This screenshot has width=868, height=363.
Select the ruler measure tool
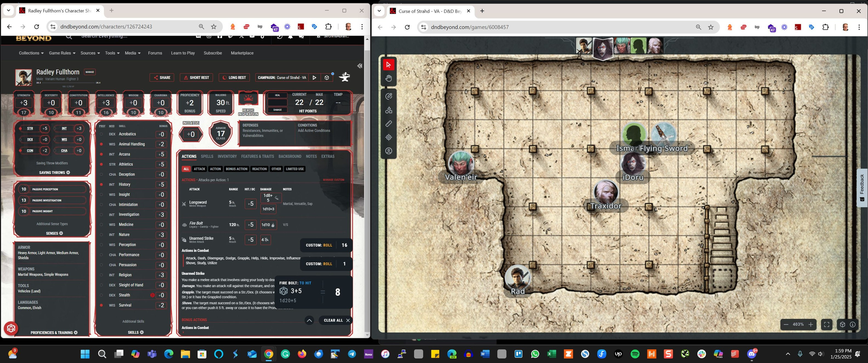click(389, 124)
